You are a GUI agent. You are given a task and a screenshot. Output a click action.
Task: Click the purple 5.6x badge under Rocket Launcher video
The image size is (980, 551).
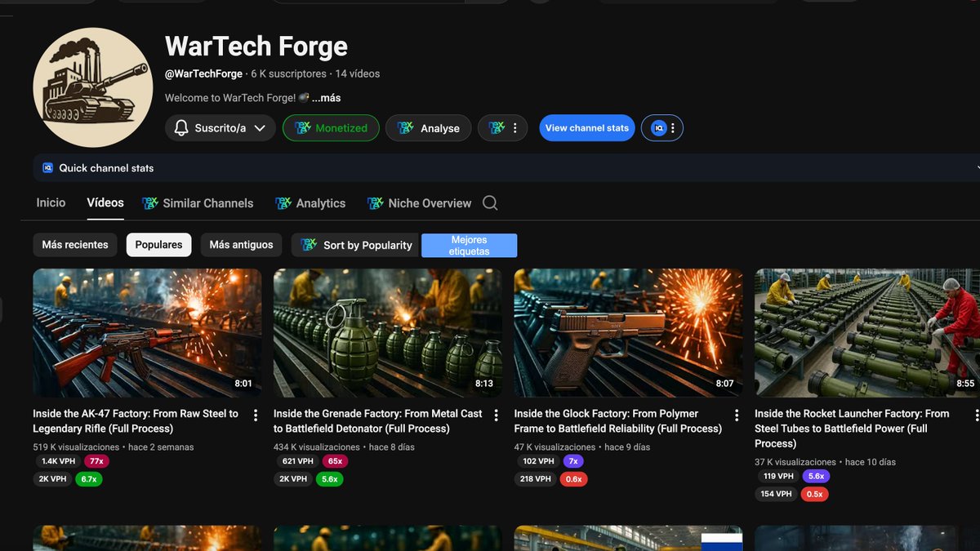point(816,476)
